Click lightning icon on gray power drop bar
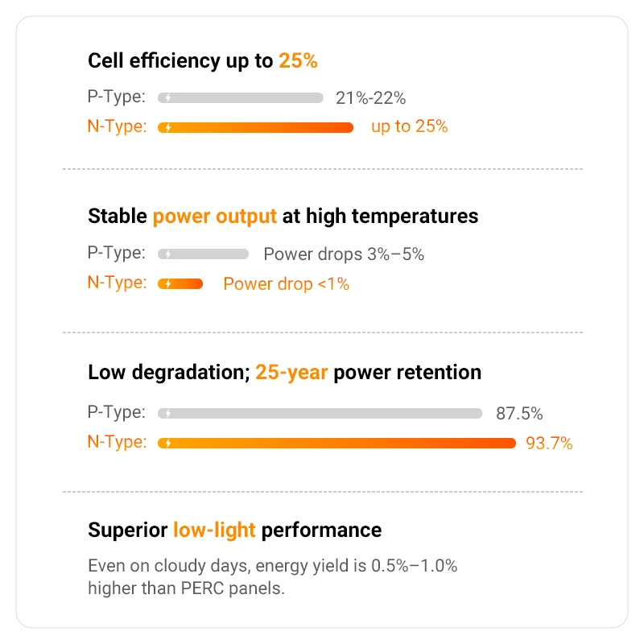This screenshot has width=644, height=644. [x=167, y=254]
